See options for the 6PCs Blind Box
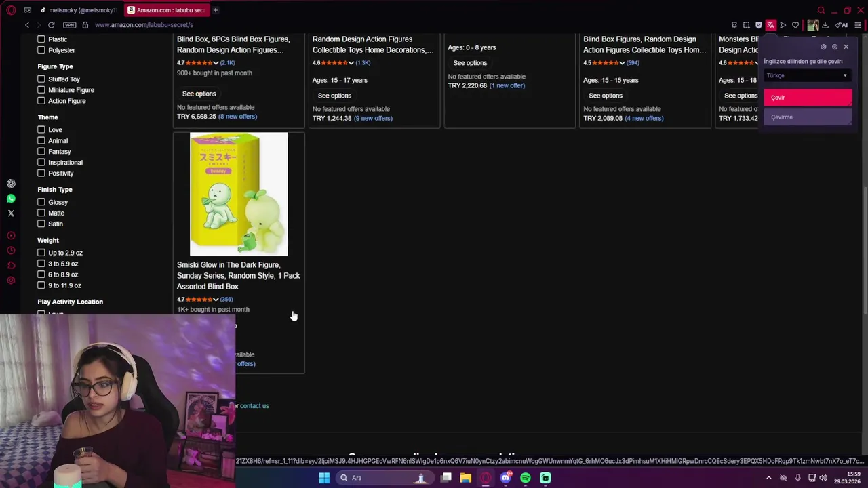 pos(199,94)
